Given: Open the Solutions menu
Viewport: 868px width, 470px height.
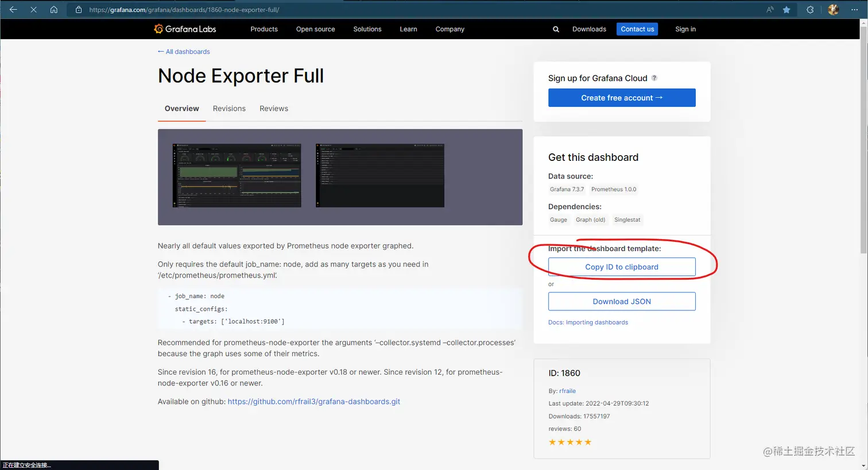Looking at the screenshot, I should pos(367,29).
